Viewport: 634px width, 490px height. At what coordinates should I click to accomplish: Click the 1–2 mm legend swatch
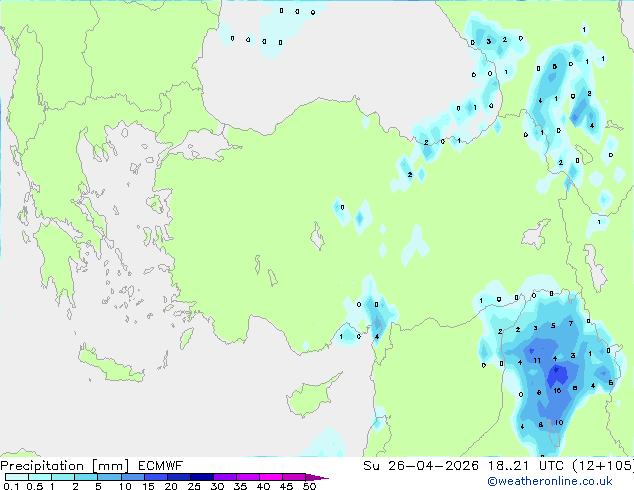(x=63, y=477)
